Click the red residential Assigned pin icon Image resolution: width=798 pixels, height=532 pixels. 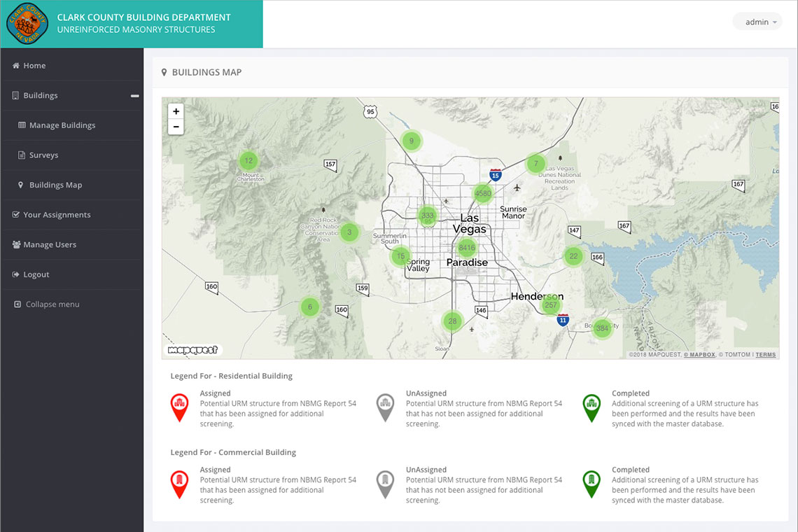[179, 408]
